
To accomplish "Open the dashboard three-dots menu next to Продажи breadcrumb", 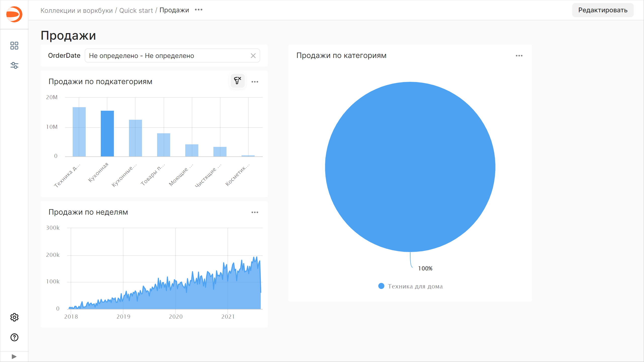I will coord(199,10).
